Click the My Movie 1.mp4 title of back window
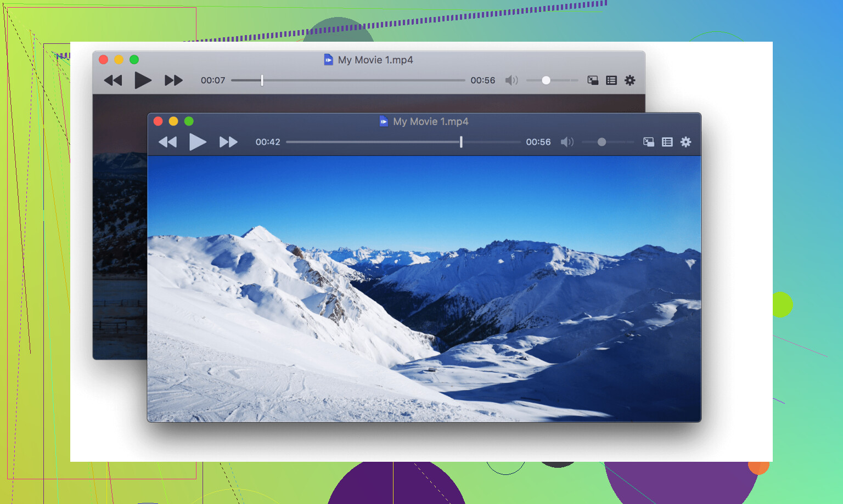The image size is (843, 504). [x=375, y=60]
